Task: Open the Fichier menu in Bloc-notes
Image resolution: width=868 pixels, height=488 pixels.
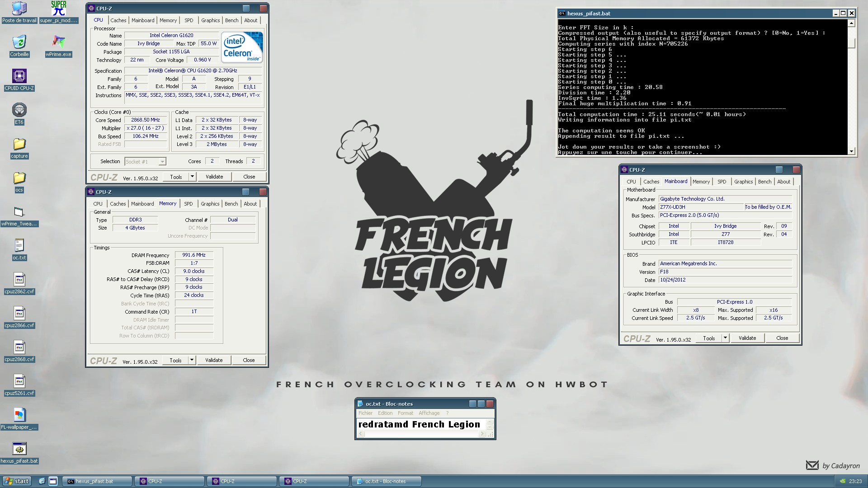Action: point(365,413)
